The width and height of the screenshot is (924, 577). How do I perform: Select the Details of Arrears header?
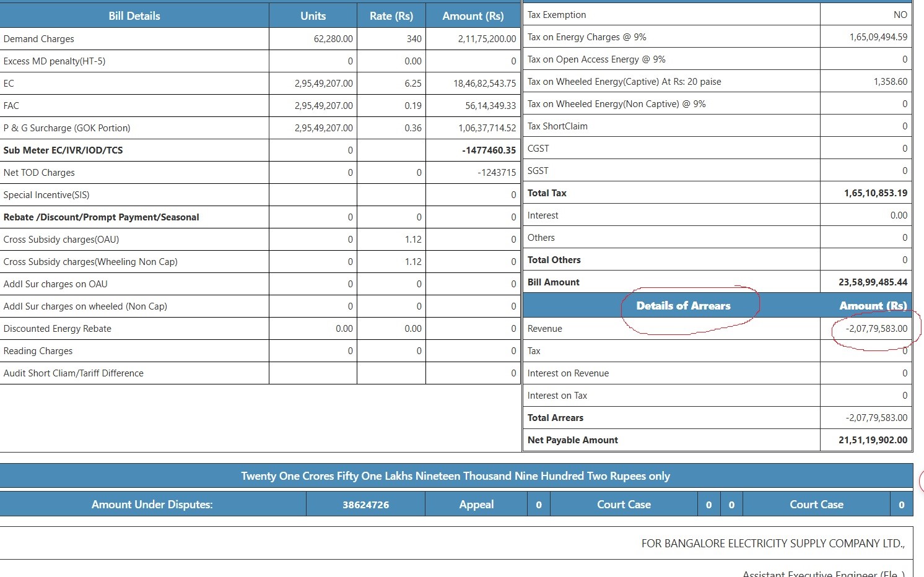684,306
